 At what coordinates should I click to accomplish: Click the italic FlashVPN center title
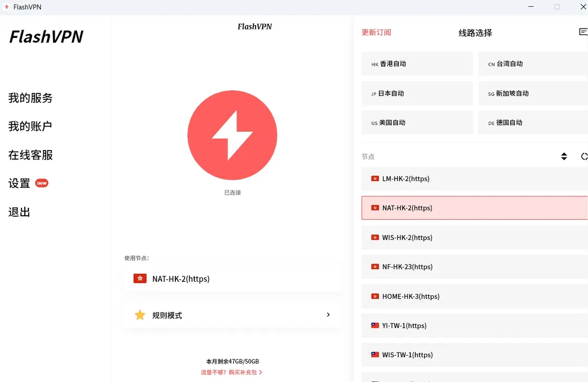(255, 26)
